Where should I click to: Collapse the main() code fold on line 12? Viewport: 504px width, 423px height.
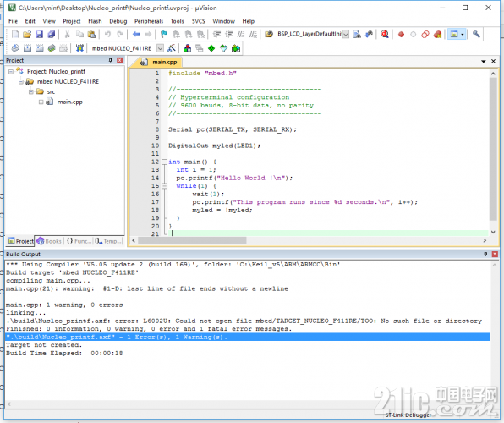(x=164, y=162)
